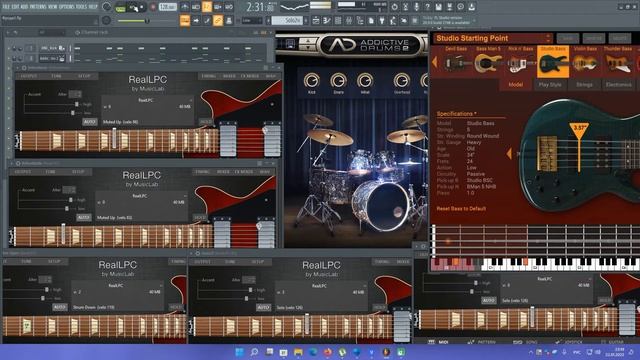Viewport: 640px width, 360px height.
Task: Toggle the record button in the transport
Action: tap(153, 7)
